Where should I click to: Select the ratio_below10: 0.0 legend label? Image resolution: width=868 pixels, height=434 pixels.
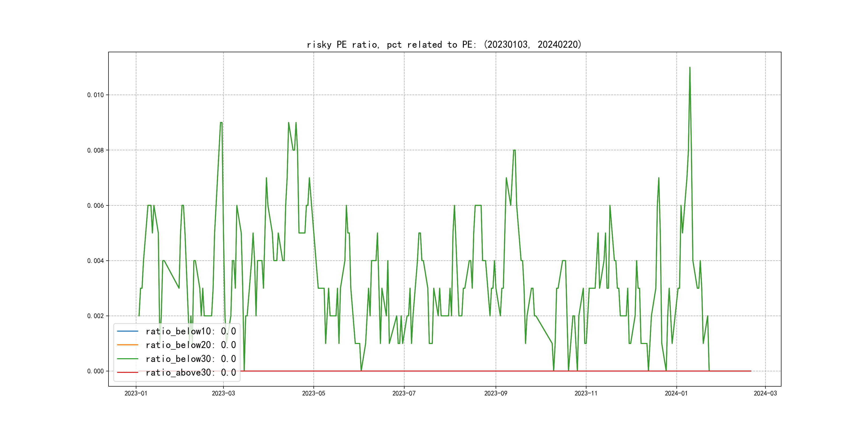[x=190, y=331]
